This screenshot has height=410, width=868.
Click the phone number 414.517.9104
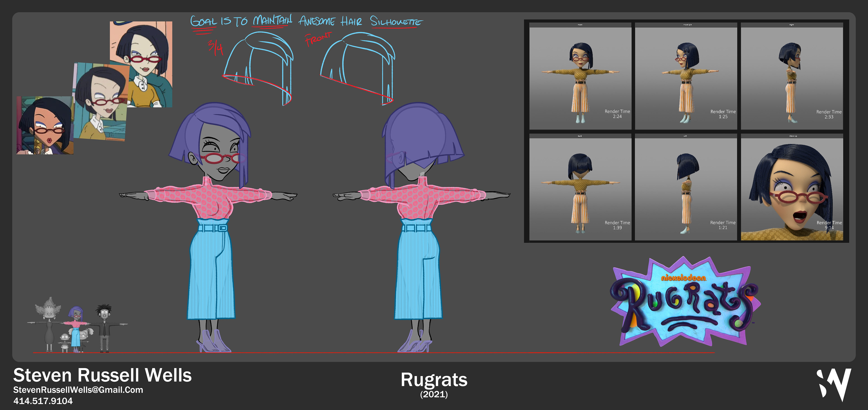coord(43,401)
